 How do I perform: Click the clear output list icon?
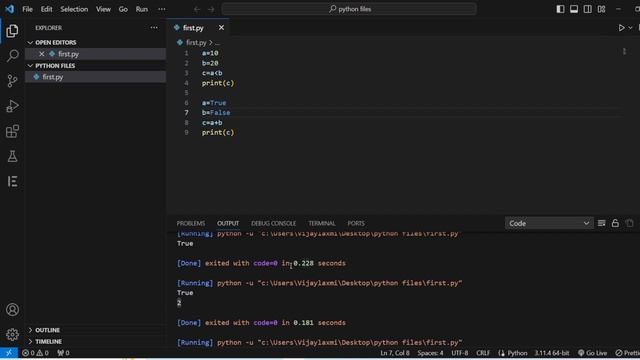pos(602,223)
